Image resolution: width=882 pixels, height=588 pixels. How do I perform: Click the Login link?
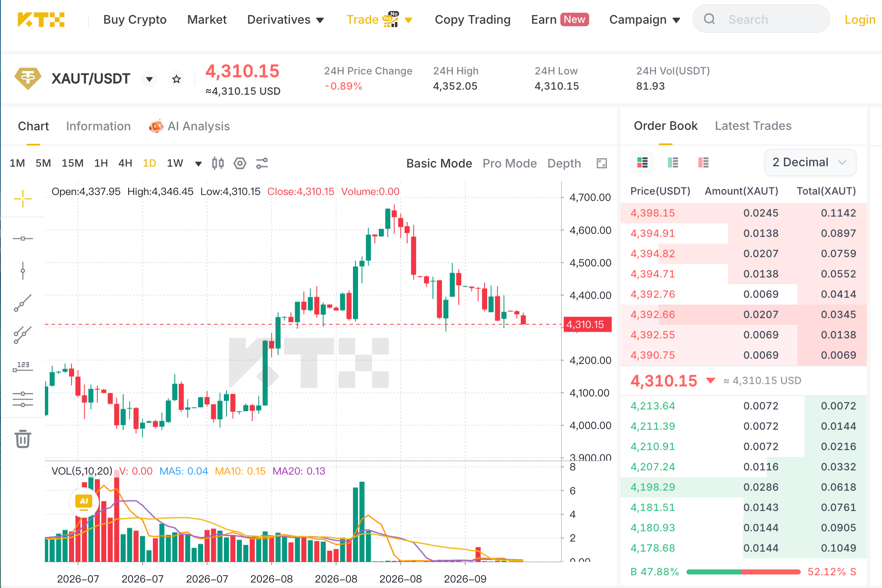coord(860,19)
